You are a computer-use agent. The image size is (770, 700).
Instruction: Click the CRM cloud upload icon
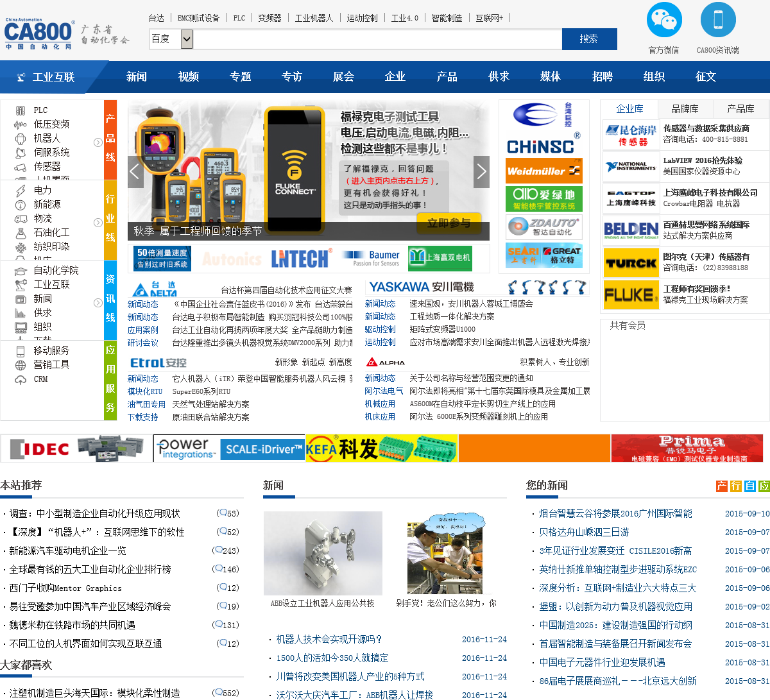[x=21, y=379]
